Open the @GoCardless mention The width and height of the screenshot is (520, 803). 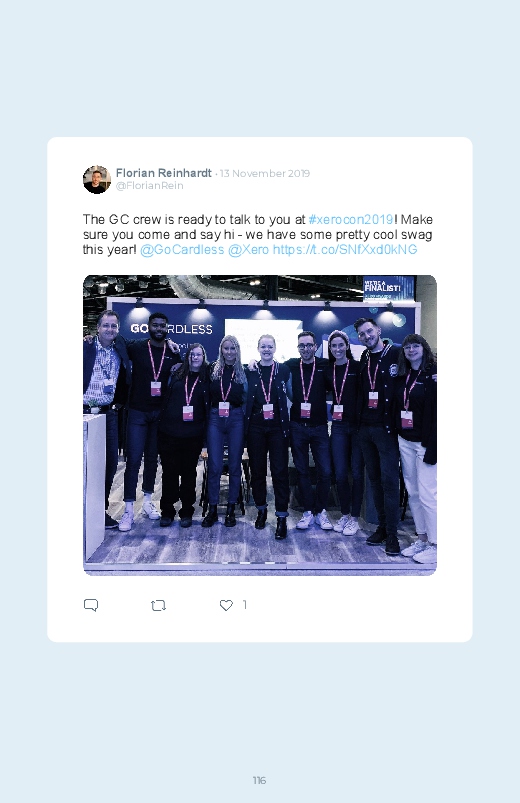182,249
